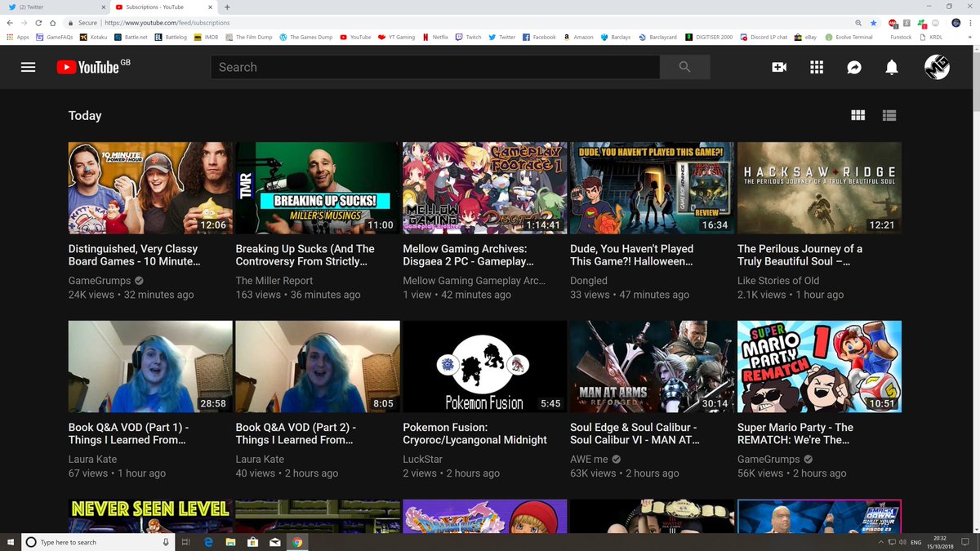Go back with the browser back arrow
Screen dimensions: 980x551
10,23
